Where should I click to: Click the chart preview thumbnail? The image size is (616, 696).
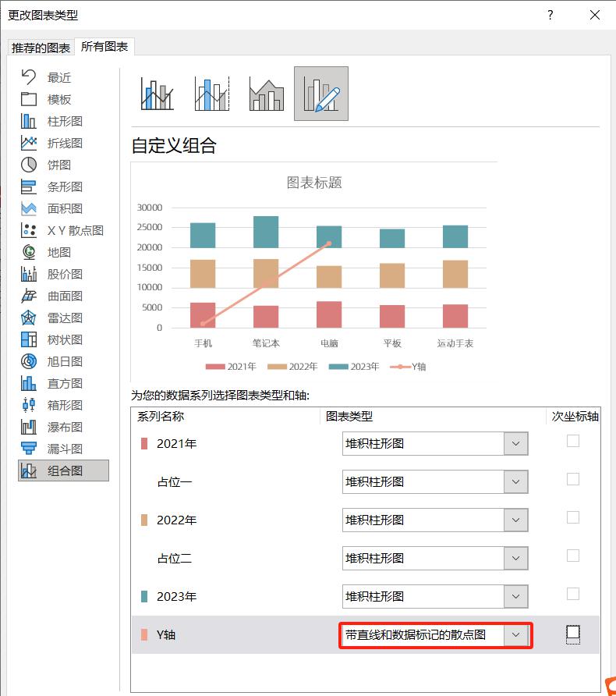tap(314, 272)
